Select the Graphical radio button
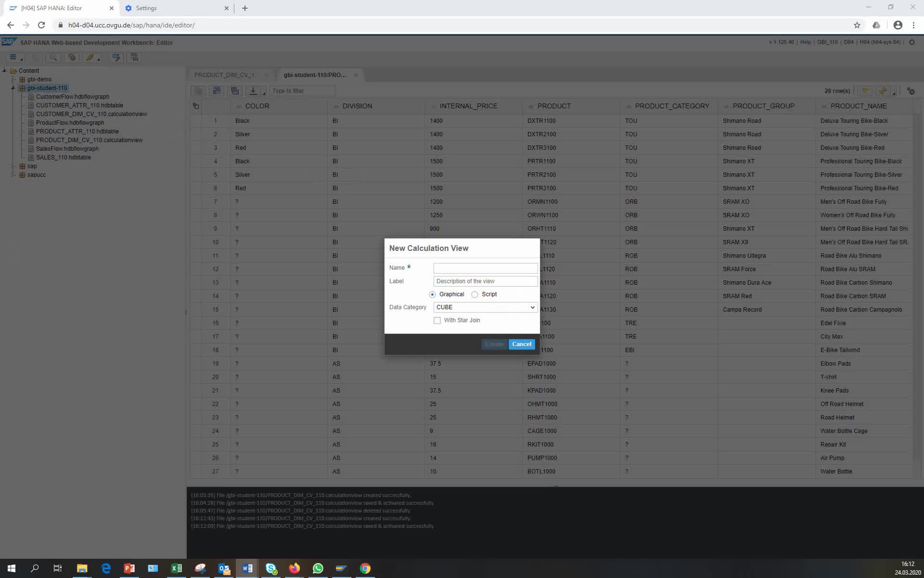924x578 pixels. (432, 294)
